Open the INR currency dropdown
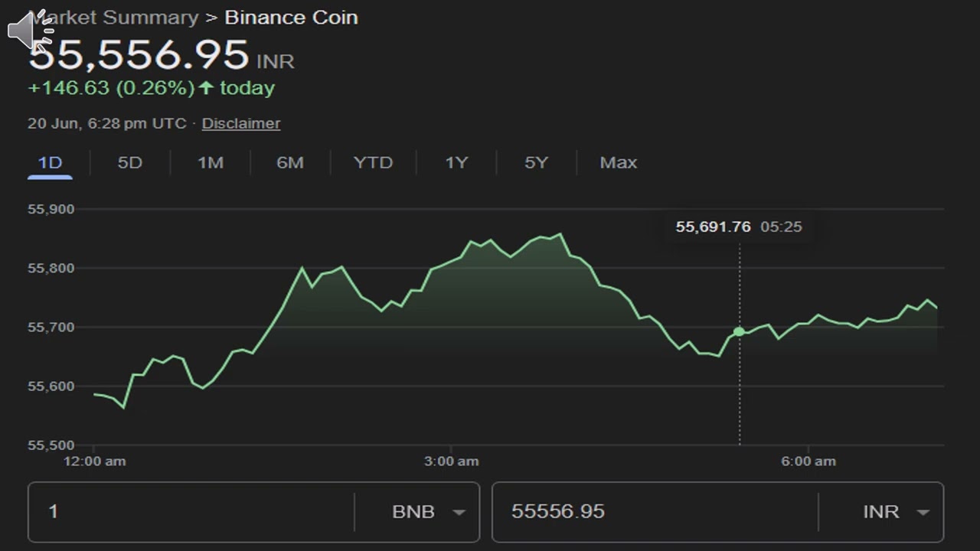980x551 pixels. click(896, 512)
